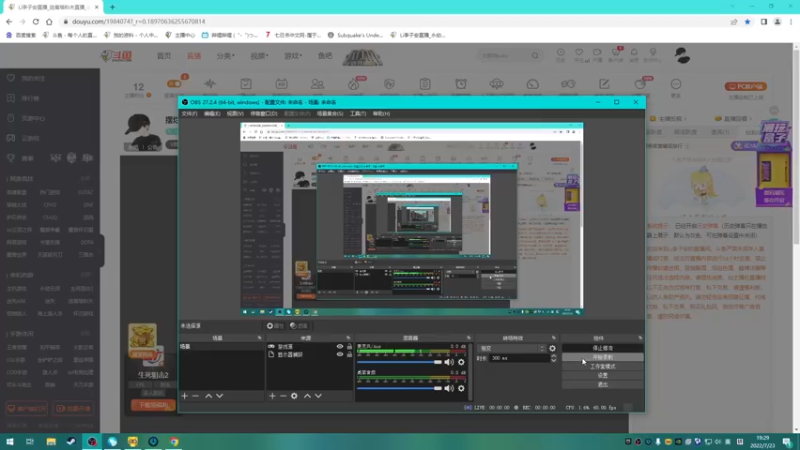Screen dimensions: 800x450
Task: Move the source up in the Sources panel
Action: [x=307, y=396]
